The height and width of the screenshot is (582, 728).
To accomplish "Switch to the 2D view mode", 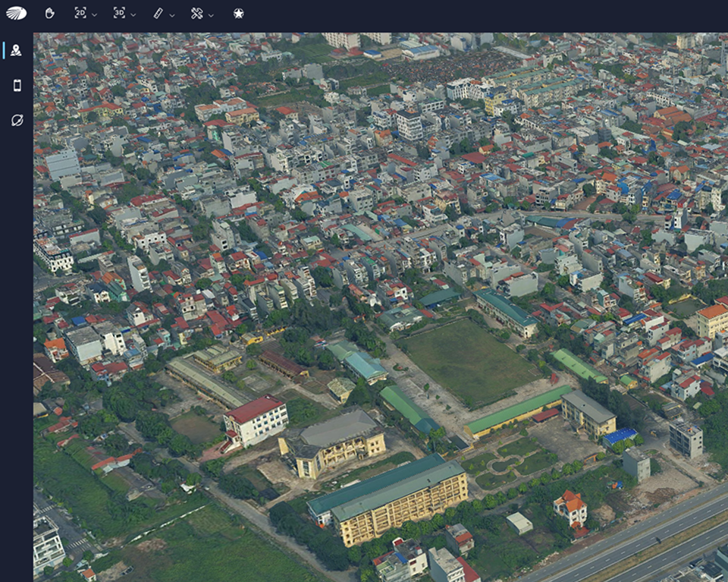I will [80, 13].
